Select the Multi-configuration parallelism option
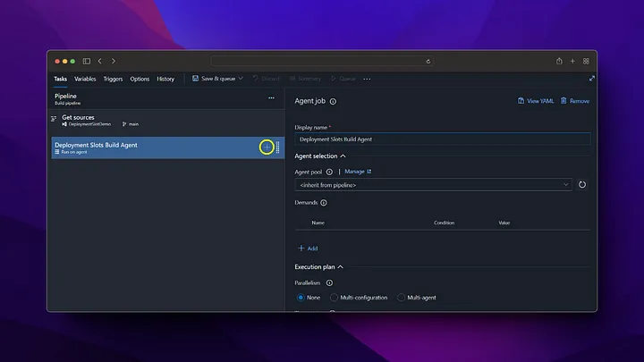 click(334, 298)
